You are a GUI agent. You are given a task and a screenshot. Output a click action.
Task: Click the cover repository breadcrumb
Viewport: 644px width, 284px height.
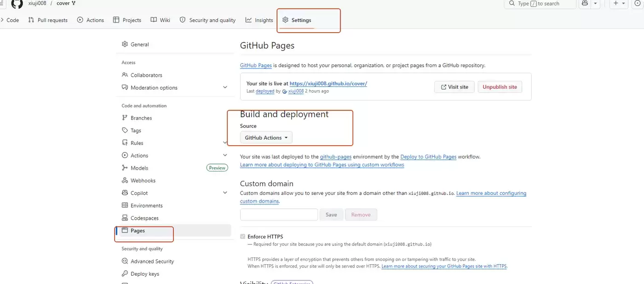63,3
